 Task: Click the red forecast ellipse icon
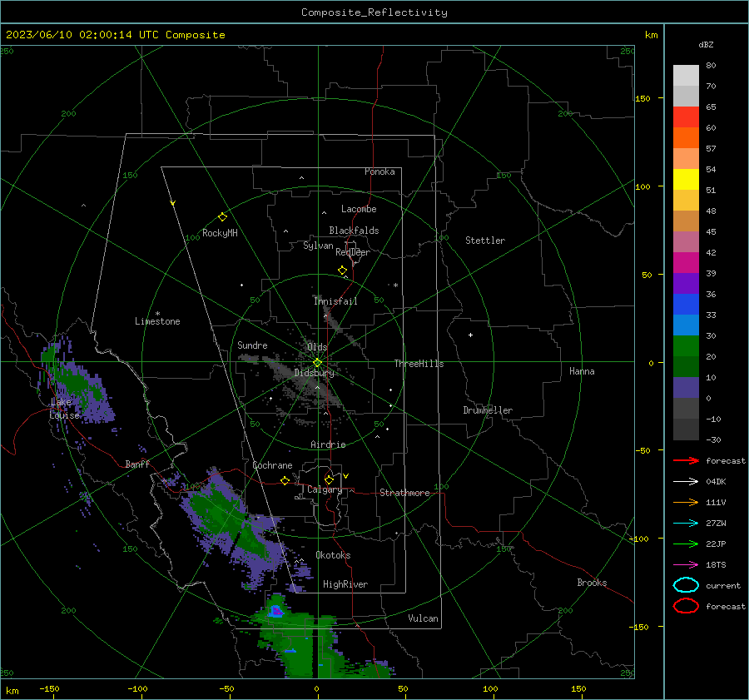coord(686,606)
